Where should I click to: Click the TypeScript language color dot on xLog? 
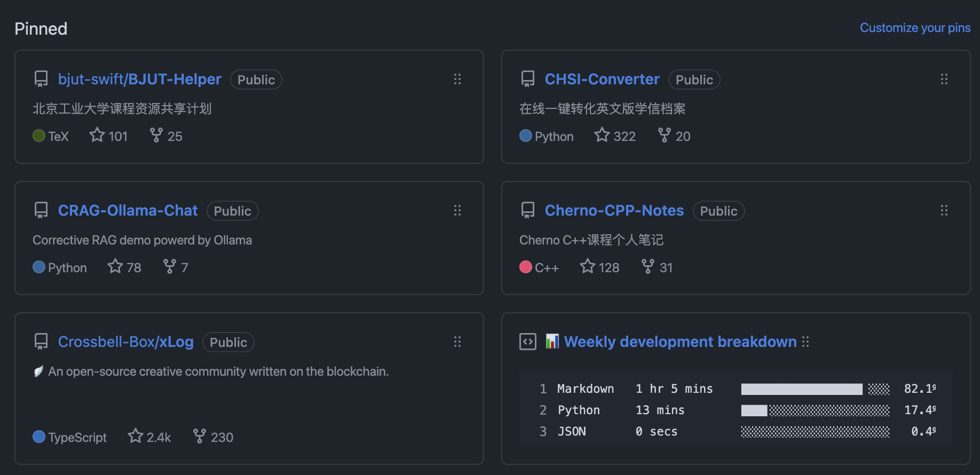(38, 436)
